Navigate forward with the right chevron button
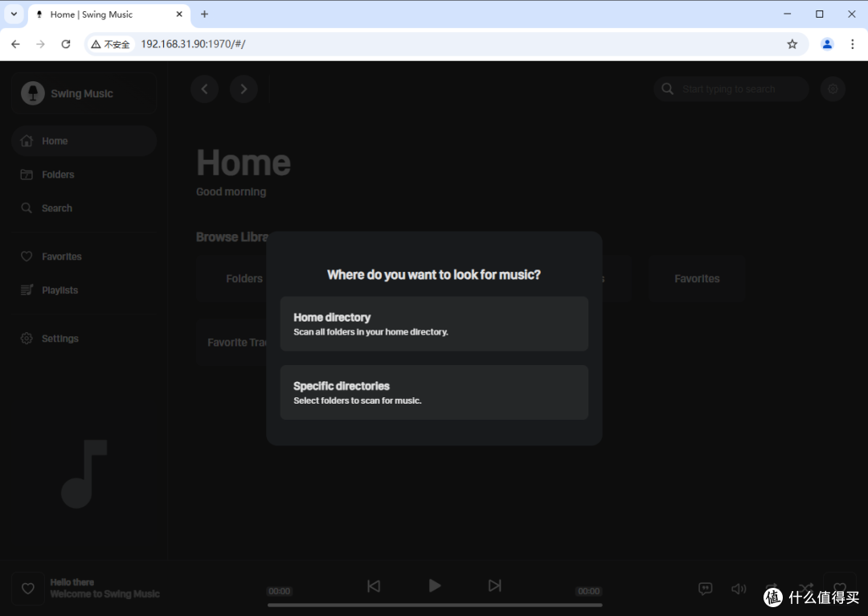Screen dimensions: 868x616 [x=244, y=89]
